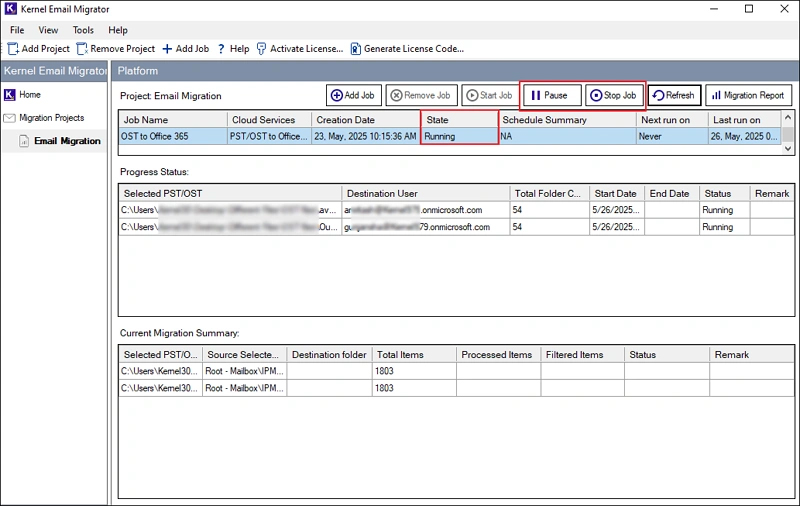Click the Start Job button
Viewport: 800px width, 506px height.
[x=490, y=95]
